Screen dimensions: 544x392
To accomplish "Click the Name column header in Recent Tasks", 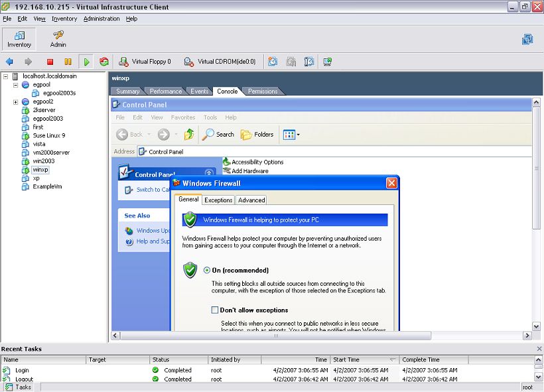I will tap(43, 359).
